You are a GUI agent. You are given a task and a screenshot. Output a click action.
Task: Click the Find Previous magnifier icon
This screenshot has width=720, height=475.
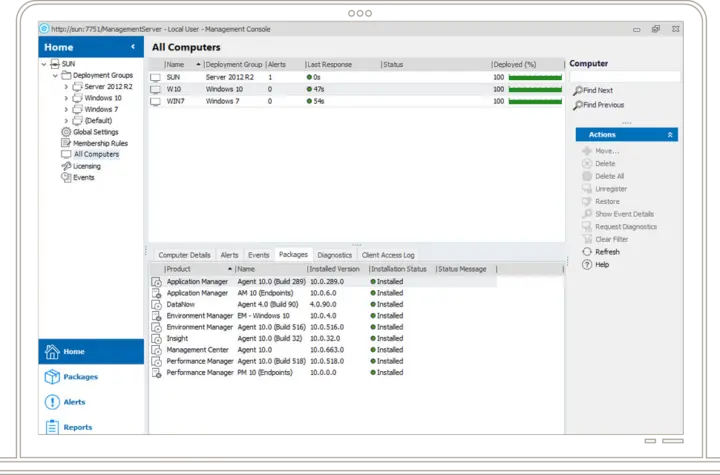coord(578,105)
